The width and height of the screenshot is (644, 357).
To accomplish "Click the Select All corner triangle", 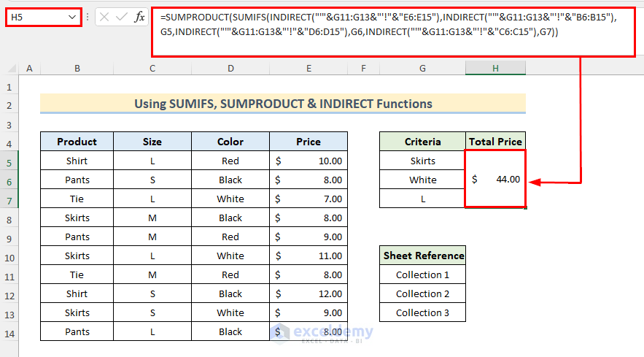I will click(x=12, y=69).
